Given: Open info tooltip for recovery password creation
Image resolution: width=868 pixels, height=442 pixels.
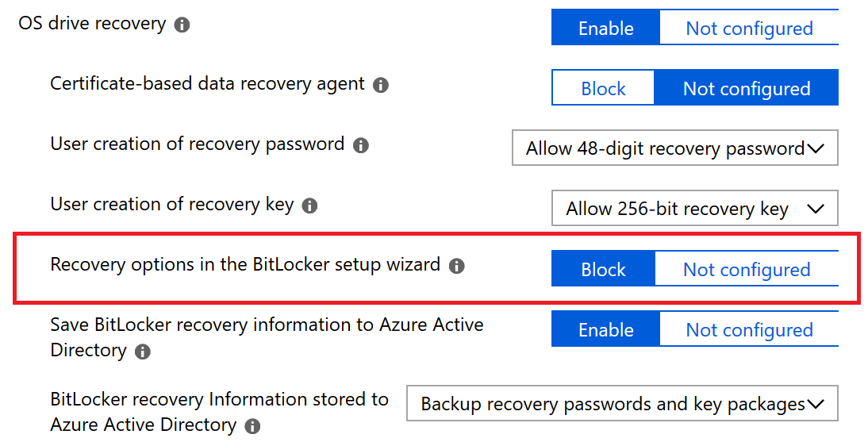Looking at the screenshot, I should [x=360, y=146].
